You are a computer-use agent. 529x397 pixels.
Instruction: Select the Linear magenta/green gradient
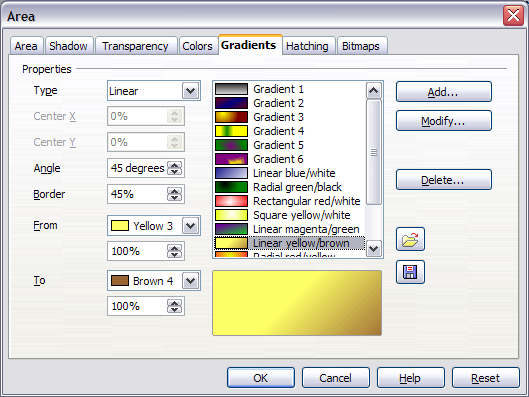pos(289,229)
